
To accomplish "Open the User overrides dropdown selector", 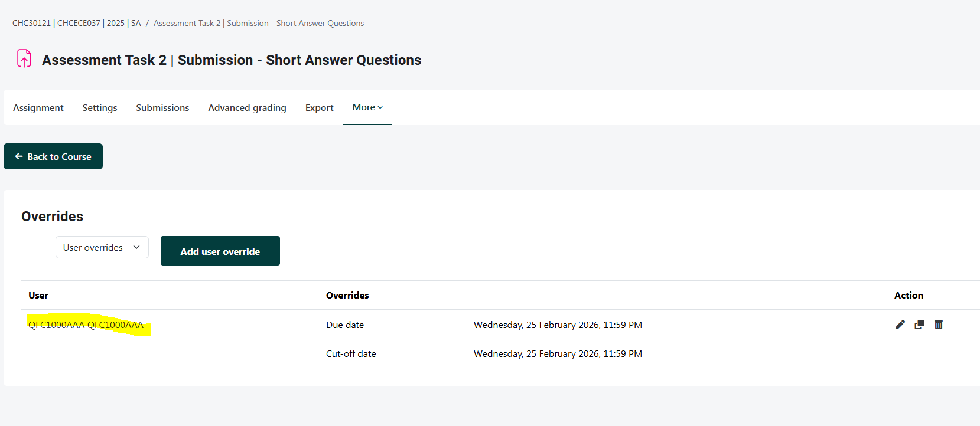I will 102,247.
